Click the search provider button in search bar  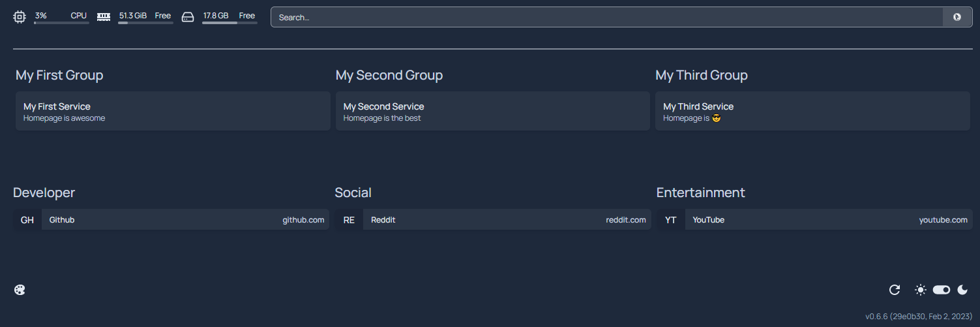[957, 17]
